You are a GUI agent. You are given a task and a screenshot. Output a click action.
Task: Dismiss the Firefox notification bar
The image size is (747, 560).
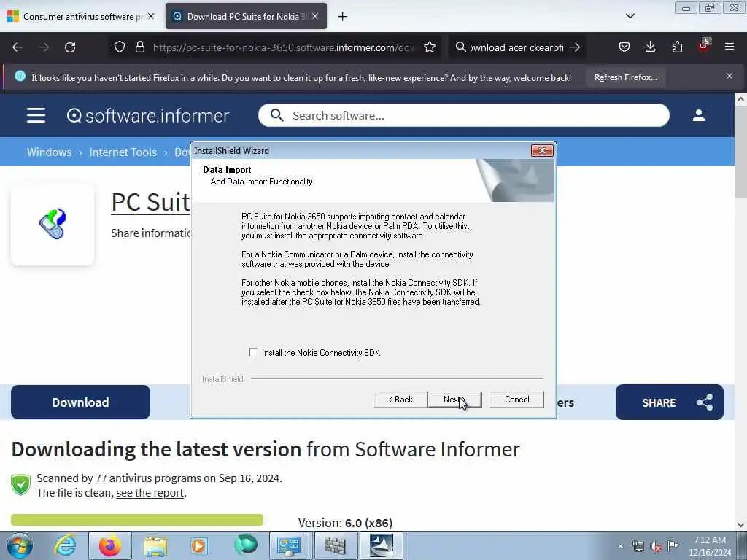(729, 76)
